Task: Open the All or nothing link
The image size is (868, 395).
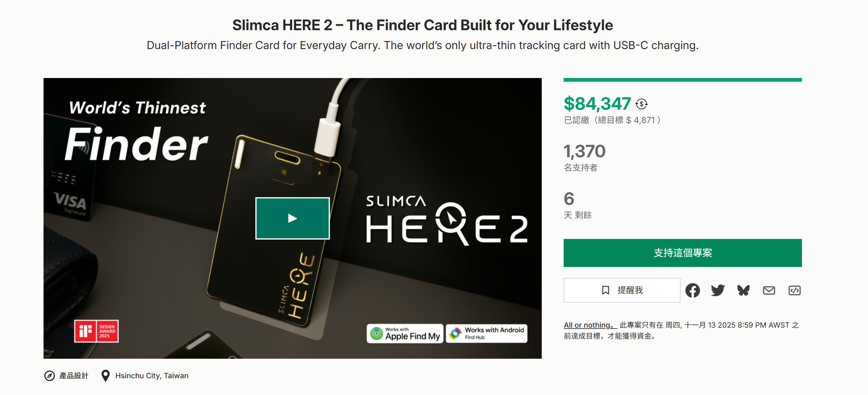Action: pos(590,325)
